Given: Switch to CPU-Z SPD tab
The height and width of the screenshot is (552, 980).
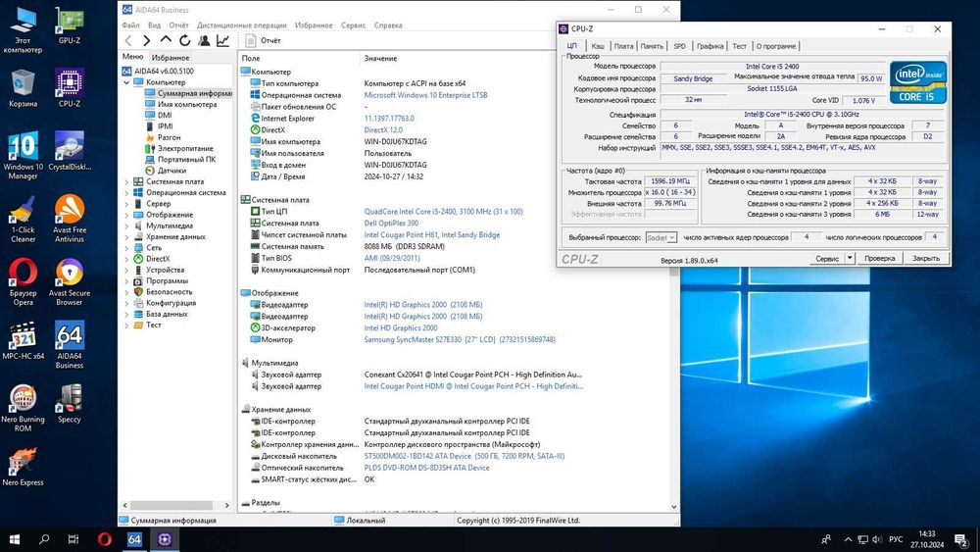Looking at the screenshot, I should 679,46.
